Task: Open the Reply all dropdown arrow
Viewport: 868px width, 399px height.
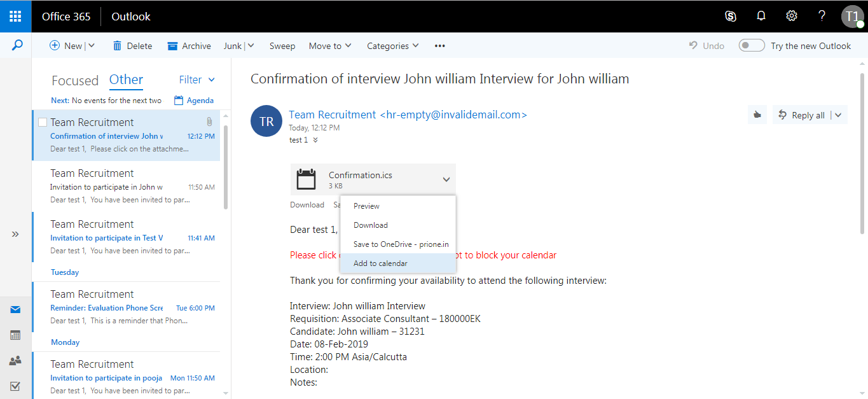Action: (x=838, y=115)
